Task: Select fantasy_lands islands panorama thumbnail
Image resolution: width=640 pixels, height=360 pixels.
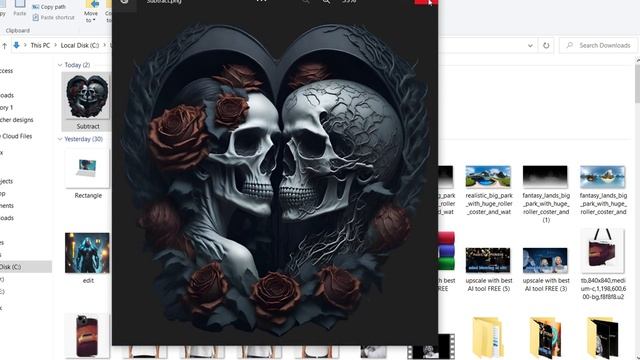Action: tap(602, 176)
